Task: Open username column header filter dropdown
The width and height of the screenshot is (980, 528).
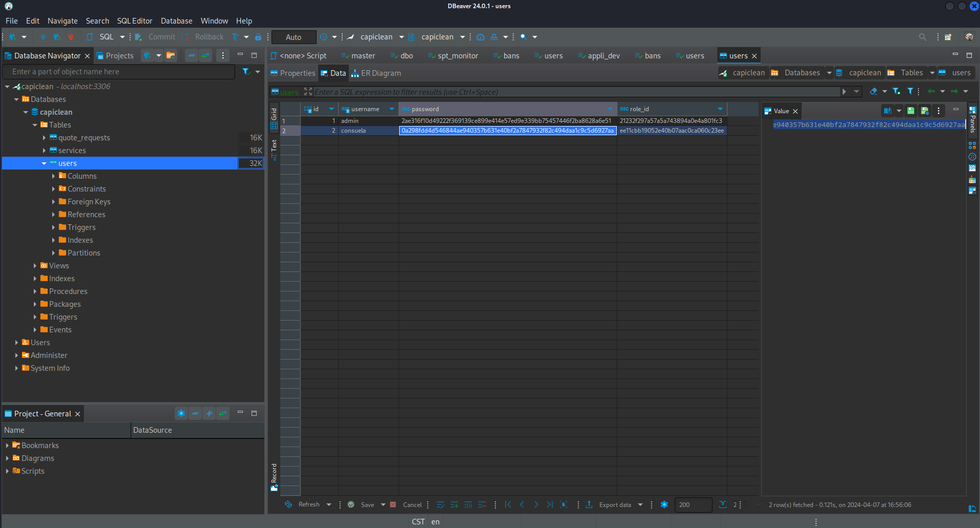Action: click(392, 109)
